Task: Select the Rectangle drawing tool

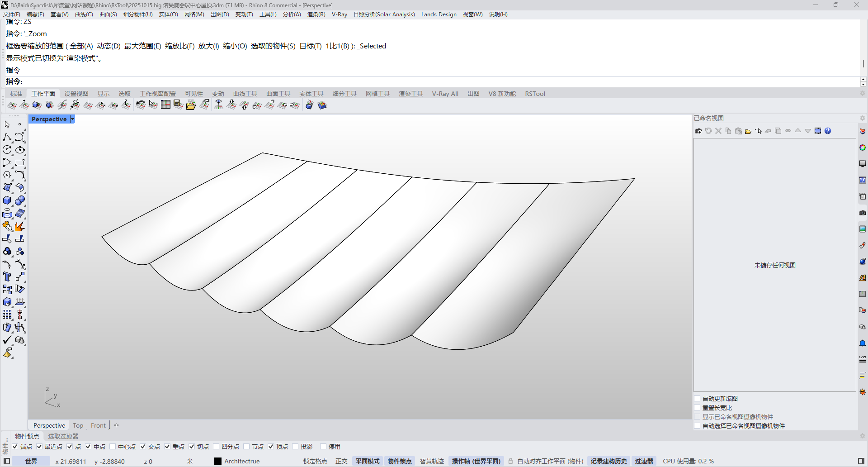Action: [20, 162]
